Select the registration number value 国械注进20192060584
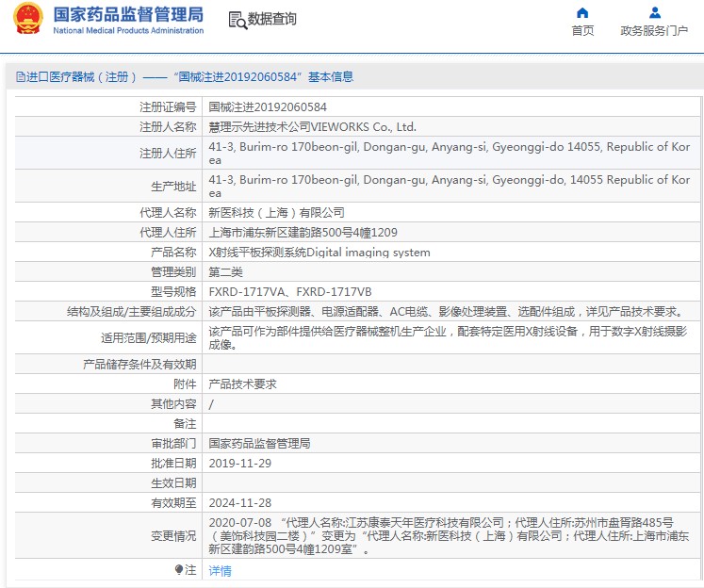 [x=268, y=106]
